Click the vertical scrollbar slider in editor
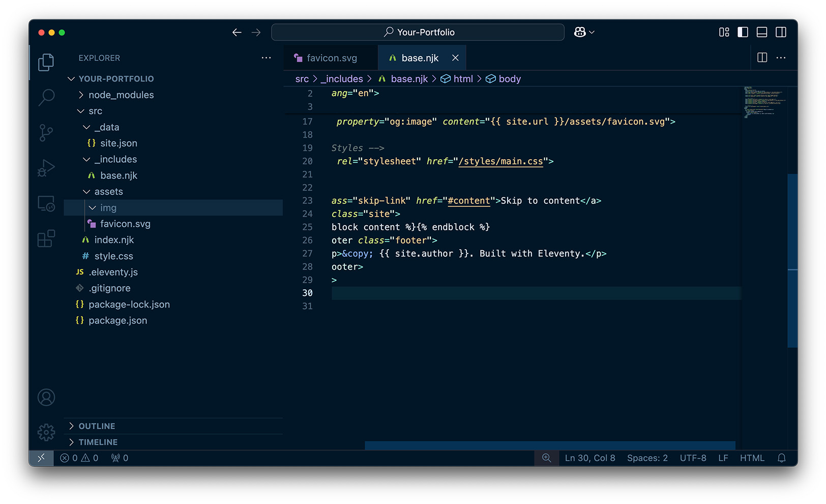 point(792,260)
